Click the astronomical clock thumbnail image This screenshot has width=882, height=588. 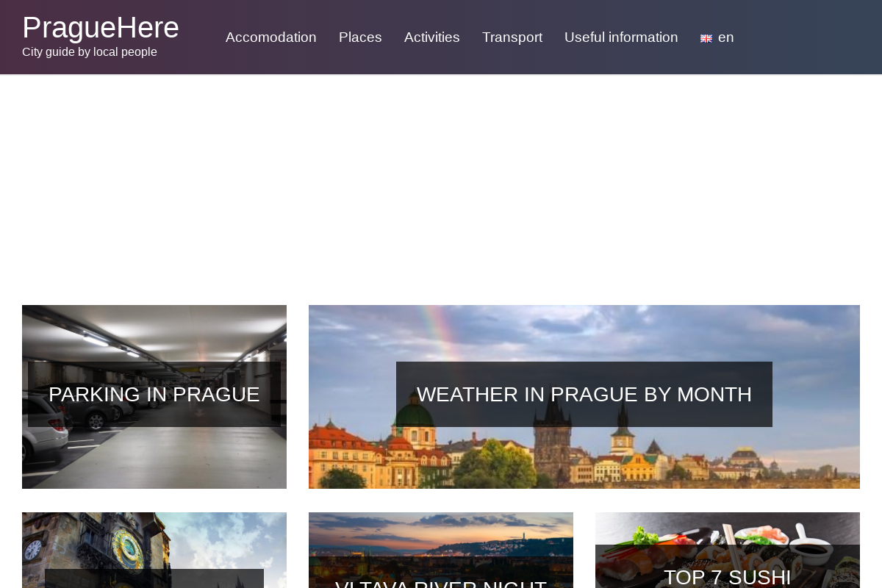point(154,544)
